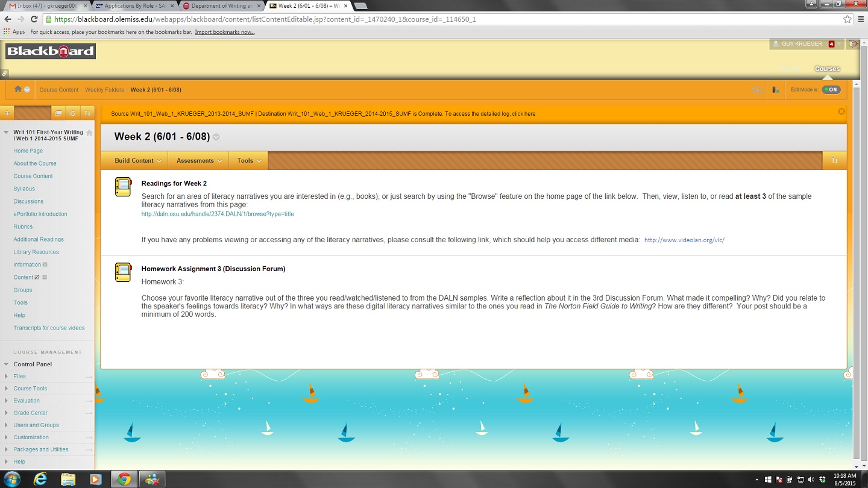Click the logout icon beside user name
The height and width of the screenshot is (488, 868).
(x=853, y=44)
